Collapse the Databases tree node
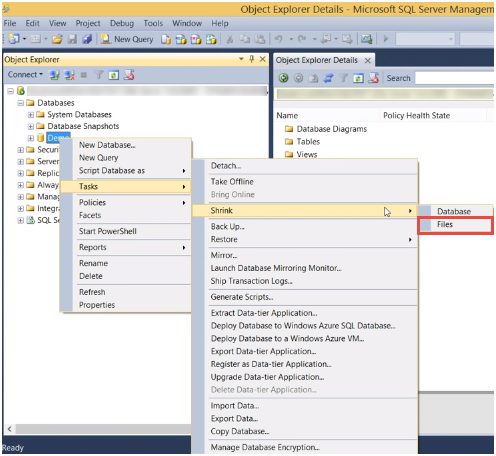This screenshot has width=496, height=456. click(21, 103)
